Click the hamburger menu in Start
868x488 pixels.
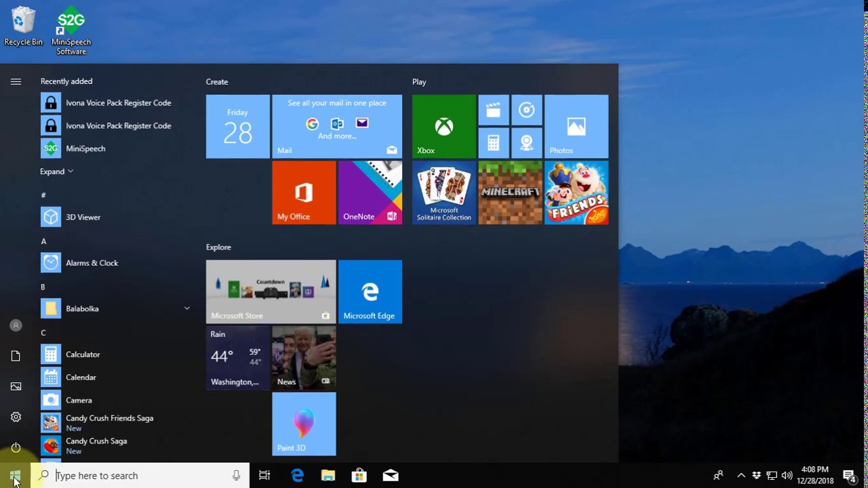(16, 81)
